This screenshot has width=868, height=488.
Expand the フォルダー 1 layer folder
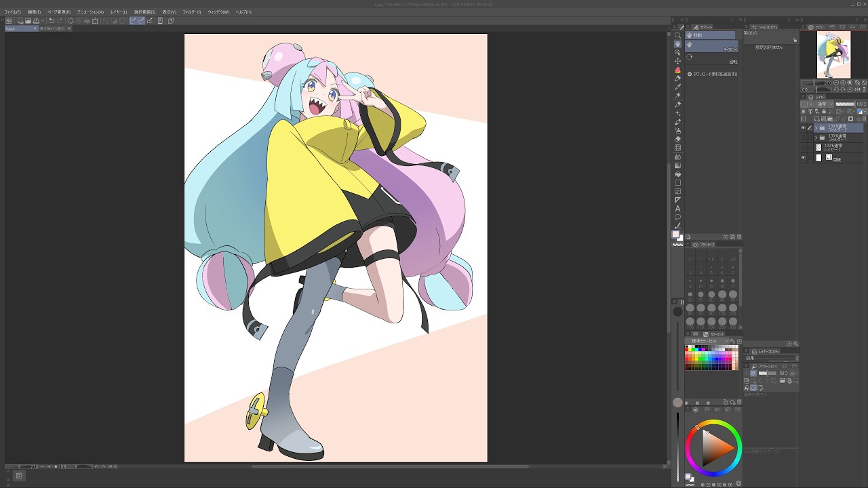816,138
